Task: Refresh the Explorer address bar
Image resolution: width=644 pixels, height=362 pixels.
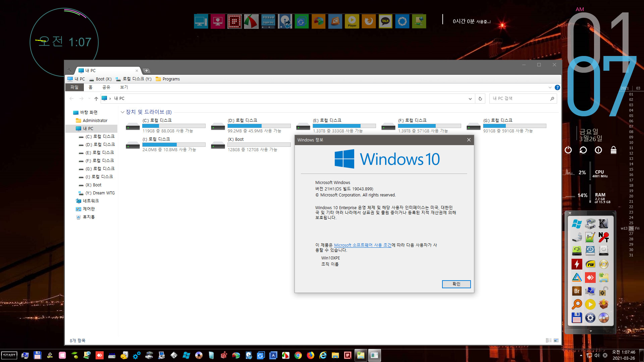Action: click(480, 99)
